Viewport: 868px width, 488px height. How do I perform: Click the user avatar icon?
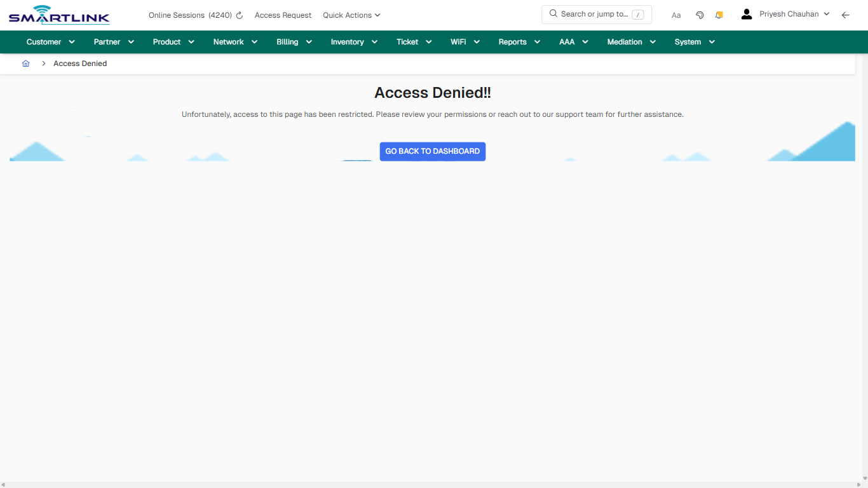[746, 13]
